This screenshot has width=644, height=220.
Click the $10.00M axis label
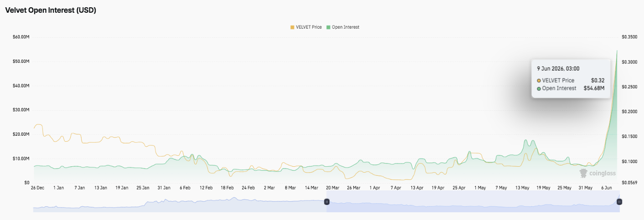point(21,159)
